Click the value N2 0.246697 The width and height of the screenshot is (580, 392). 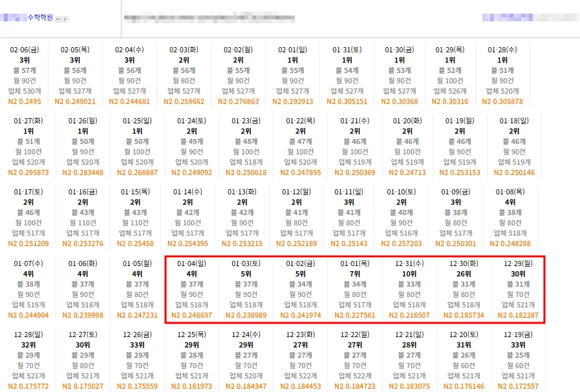tap(191, 315)
